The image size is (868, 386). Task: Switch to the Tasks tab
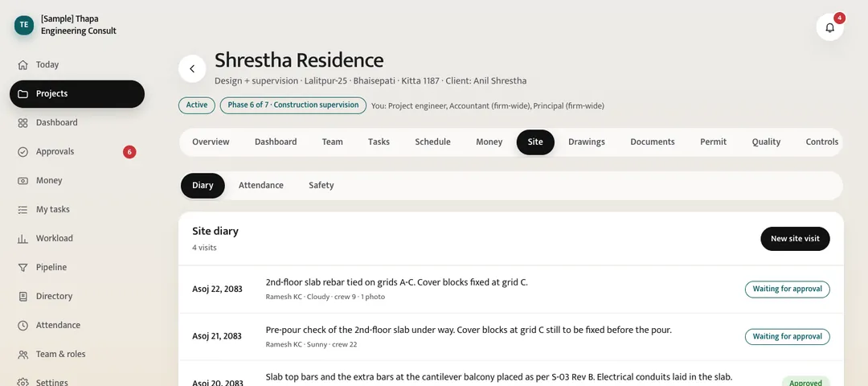pyautogui.click(x=379, y=142)
